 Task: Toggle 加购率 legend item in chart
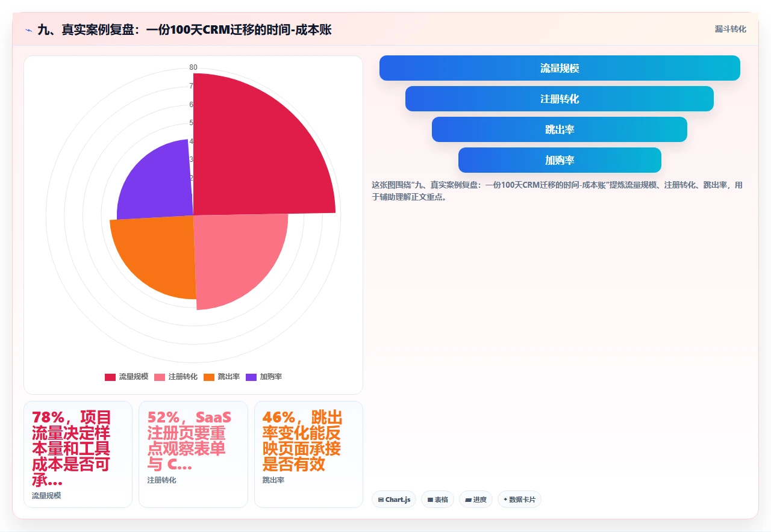(264, 377)
